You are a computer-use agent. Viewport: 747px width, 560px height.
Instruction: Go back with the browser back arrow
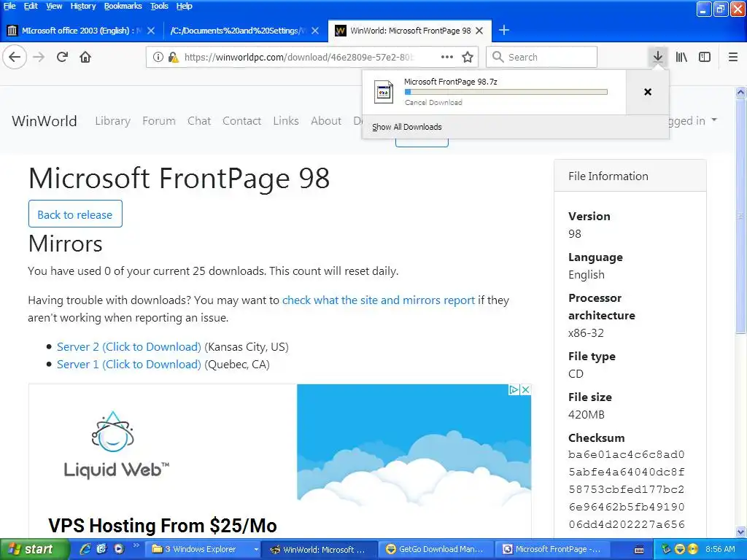coord(15,57)
